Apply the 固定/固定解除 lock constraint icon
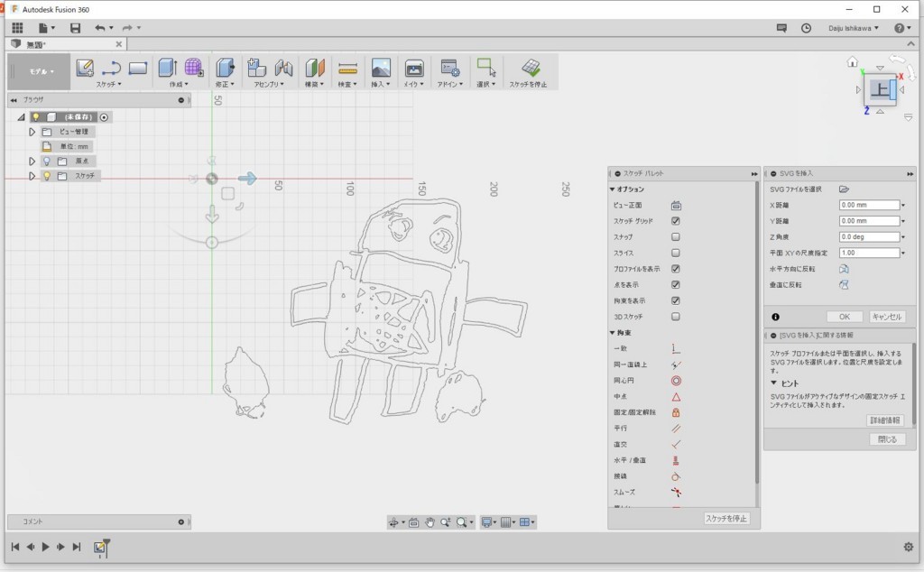Screen dimensions: 924x572 (x=676, y=412)
